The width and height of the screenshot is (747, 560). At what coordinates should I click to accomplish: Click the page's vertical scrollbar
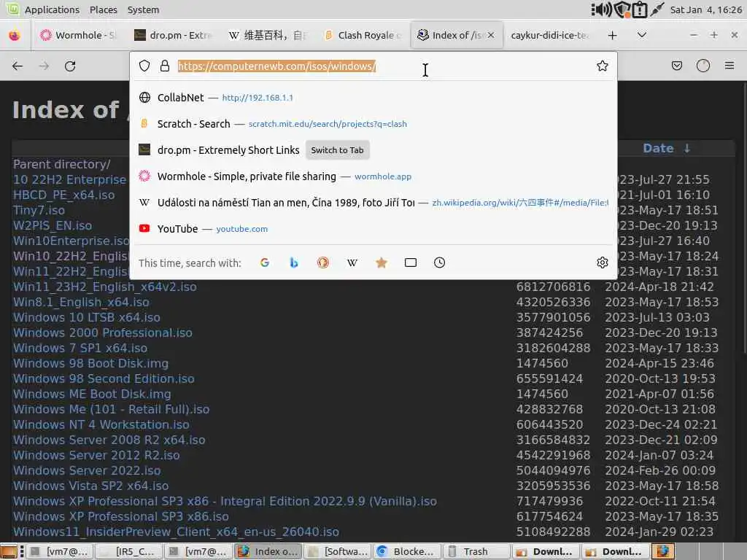pos(745,217)
